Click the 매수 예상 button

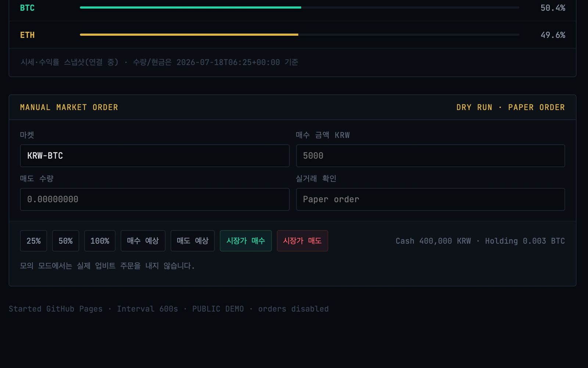pyautogui.click(x=143, y=241)
